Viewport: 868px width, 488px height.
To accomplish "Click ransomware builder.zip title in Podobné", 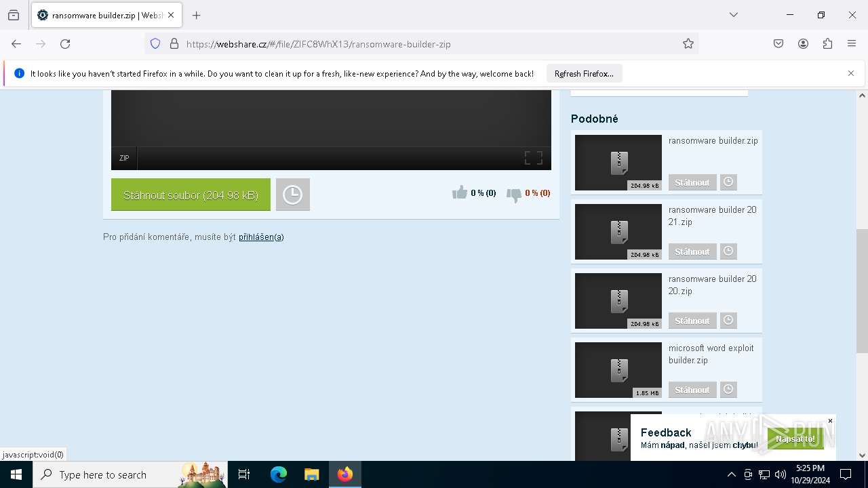I will point(713,141).
